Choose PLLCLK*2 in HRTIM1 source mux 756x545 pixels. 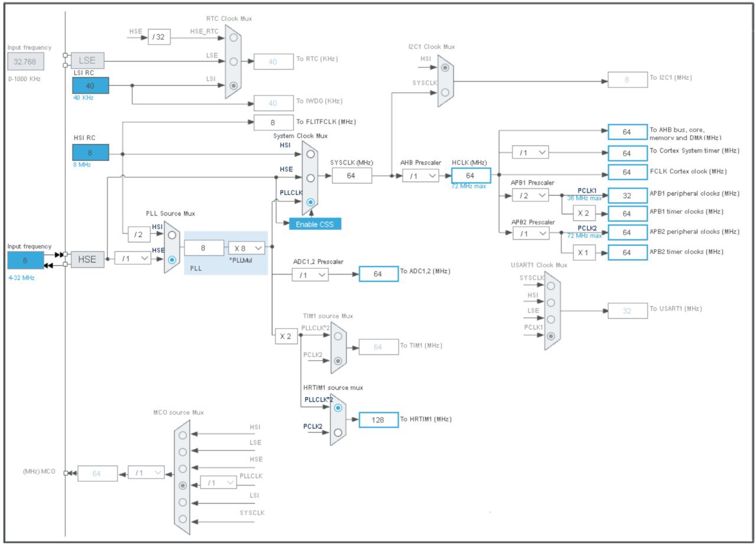point(338,408)
